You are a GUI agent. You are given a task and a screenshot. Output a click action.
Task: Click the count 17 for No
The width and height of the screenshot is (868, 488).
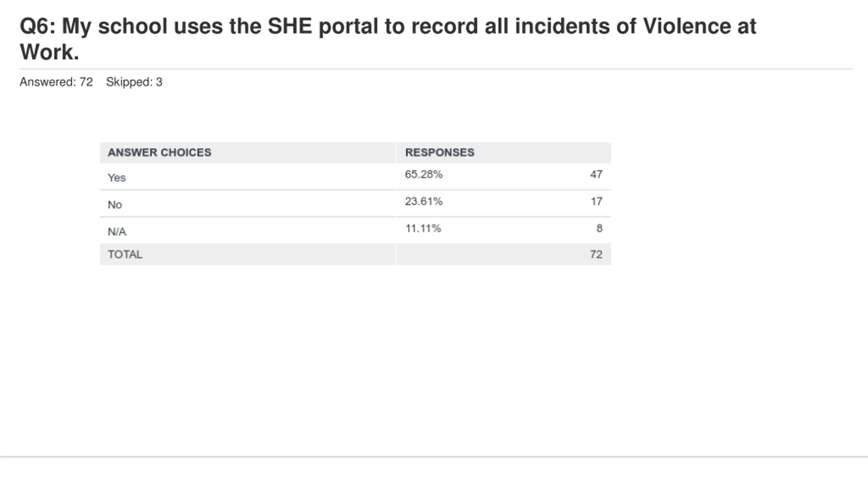tap(597, 201)
